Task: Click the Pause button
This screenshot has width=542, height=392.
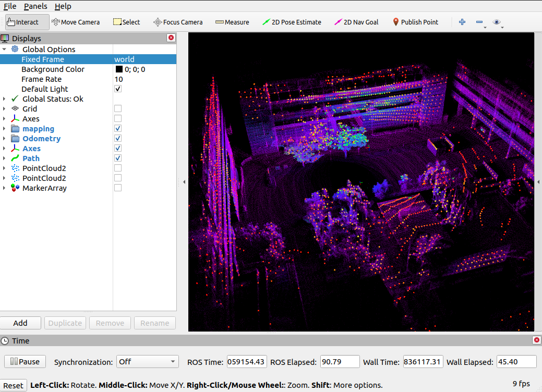Action: point(25,362)
